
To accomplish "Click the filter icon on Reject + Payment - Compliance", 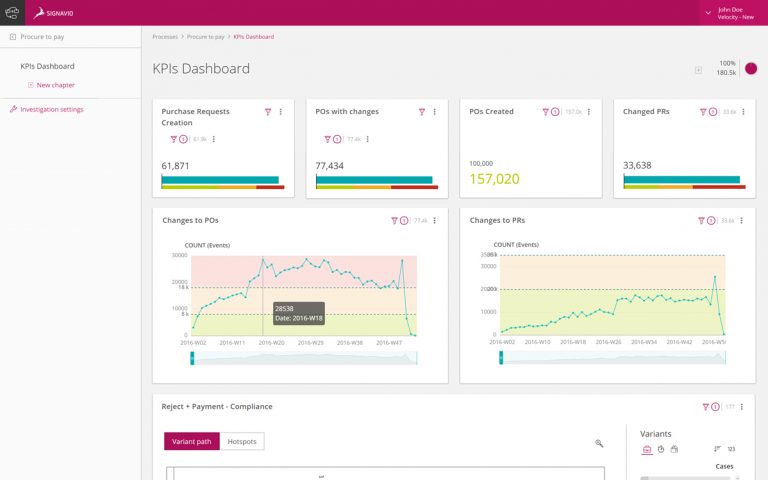I will pyautogui.click(x=705, y=407).
